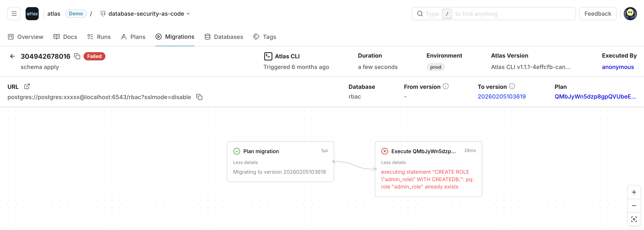Show To version info tooltip
The image size is (644, 230).
pos(512,86)
